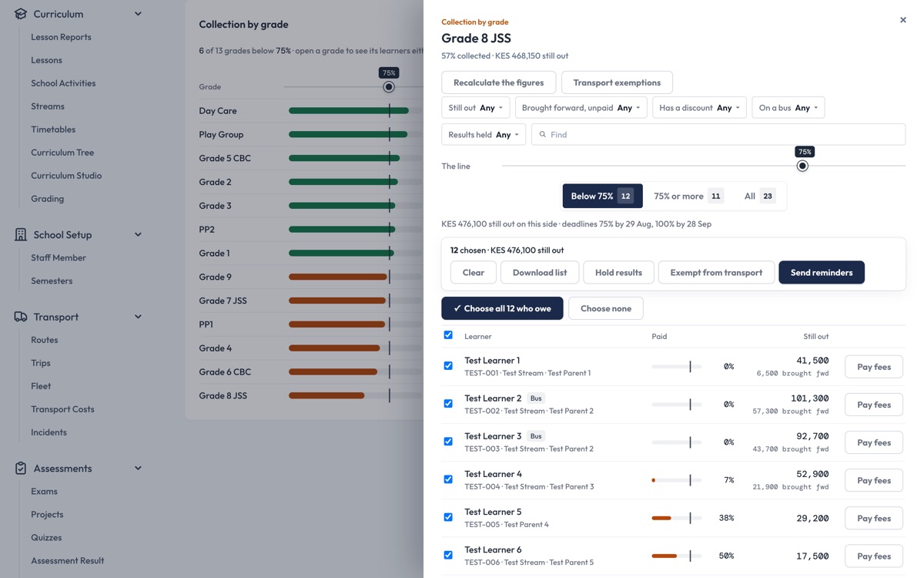Viewport: 924px width, 578px height.
Task: Click Pay fees for Test Learner 4
Action: [874, 480]
